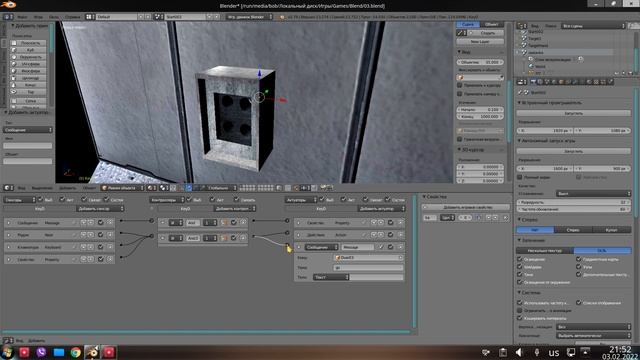Screen dimensions: 640x360
Task: Open 3D viewport 'Объект' menu
Action: pos(89,188)
